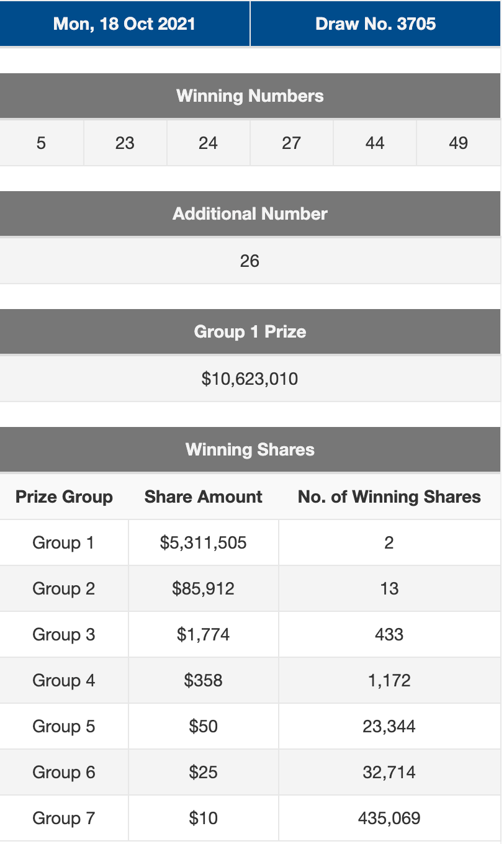This screenshot has height=844, width=504.
Task: Click the Group 5 row label
Action: (63, 727)
